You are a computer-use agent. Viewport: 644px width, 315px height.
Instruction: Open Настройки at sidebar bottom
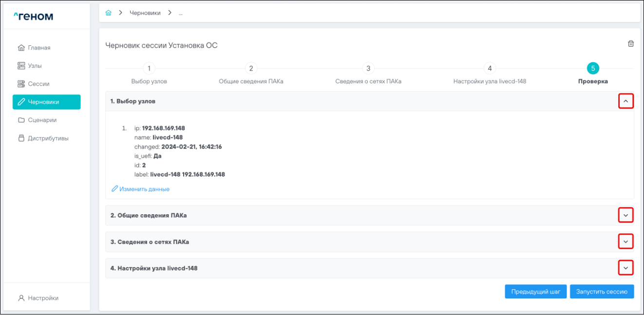click(x=43, y=298)
